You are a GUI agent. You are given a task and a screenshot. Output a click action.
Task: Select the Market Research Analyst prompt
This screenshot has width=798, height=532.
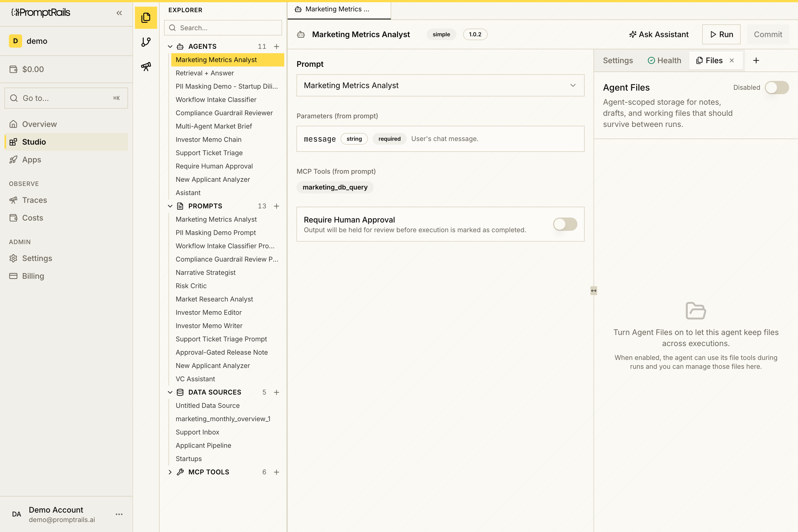click(227, 299)
